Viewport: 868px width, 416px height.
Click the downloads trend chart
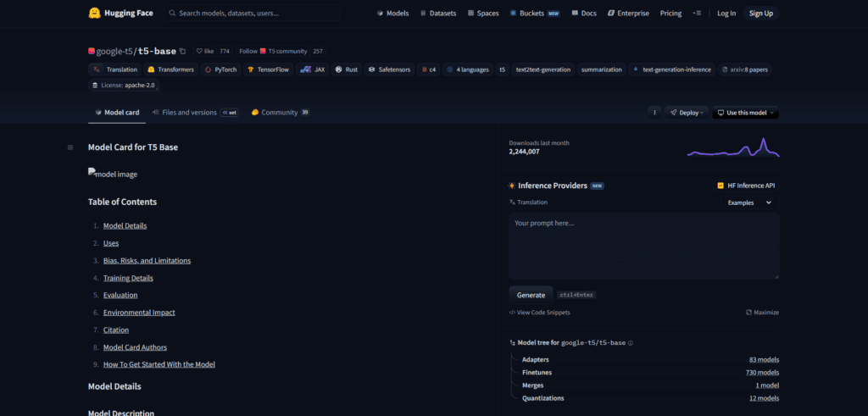(733, 147)
